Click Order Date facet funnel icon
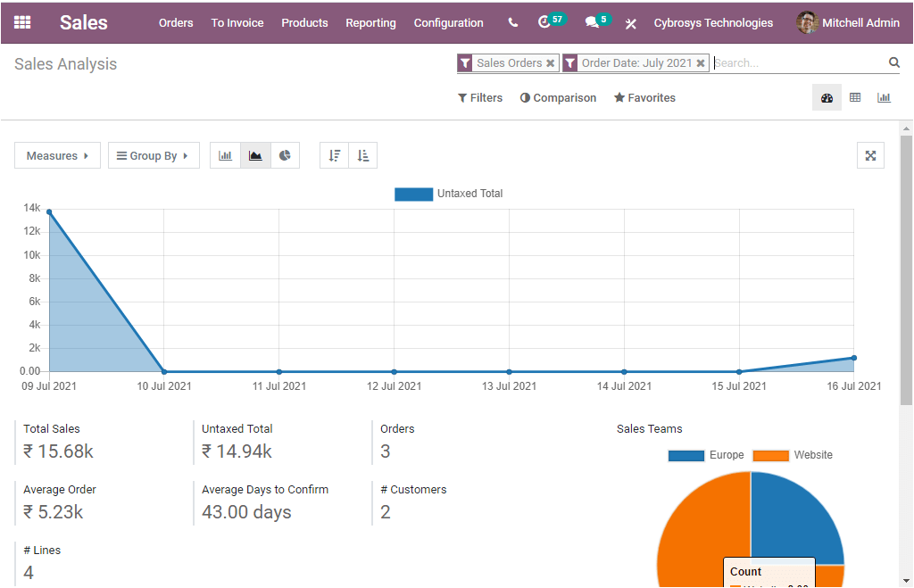The image size is (914, 588). pyautogui.click(x=570, y=63)
